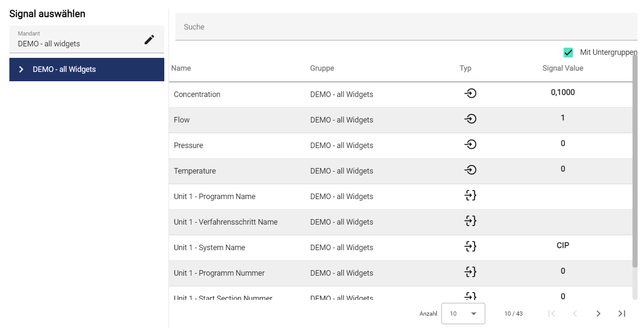Select the Unit 1 - Verfahrensschritt Name row
Viewport: 644px width, 328px height.
click(226, 222)
